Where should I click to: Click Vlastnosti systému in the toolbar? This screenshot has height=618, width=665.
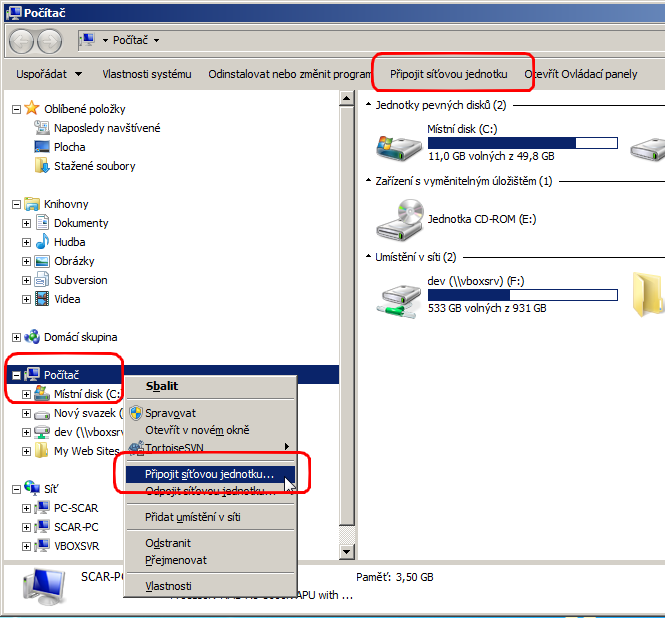point(146,74)
